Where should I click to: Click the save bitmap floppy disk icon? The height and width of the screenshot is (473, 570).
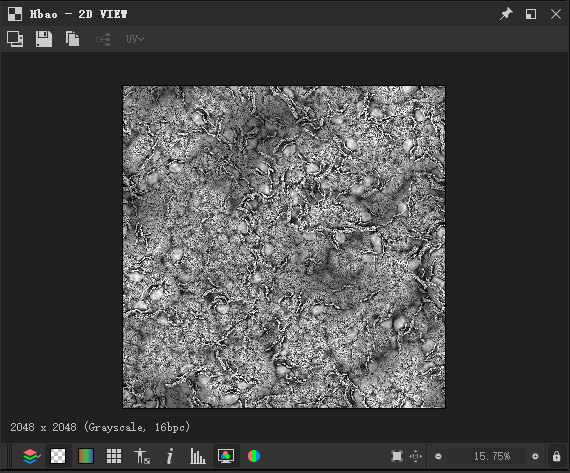44,39
